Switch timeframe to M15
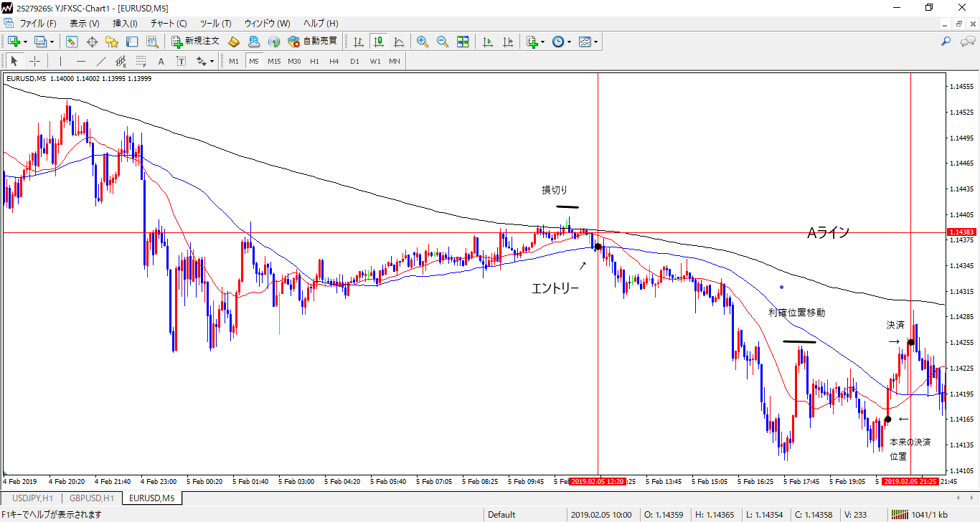 coord(274,61)
